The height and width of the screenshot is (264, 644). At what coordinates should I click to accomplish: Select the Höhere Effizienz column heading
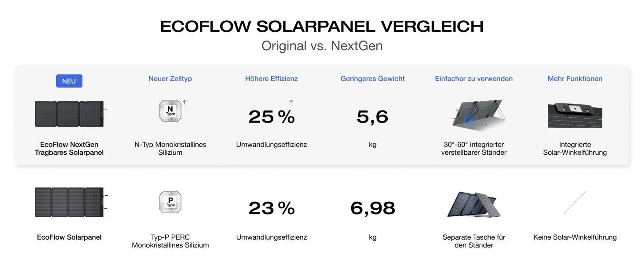tap(271, 78)
